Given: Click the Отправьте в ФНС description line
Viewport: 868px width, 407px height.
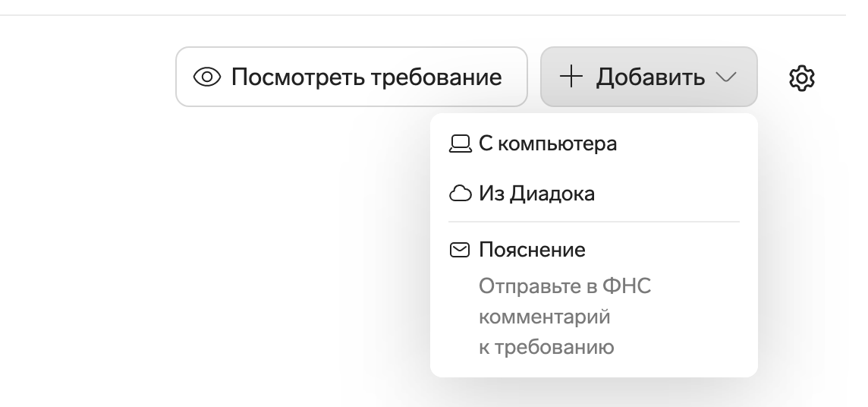Looking at the screenshot, I should 565,287.
